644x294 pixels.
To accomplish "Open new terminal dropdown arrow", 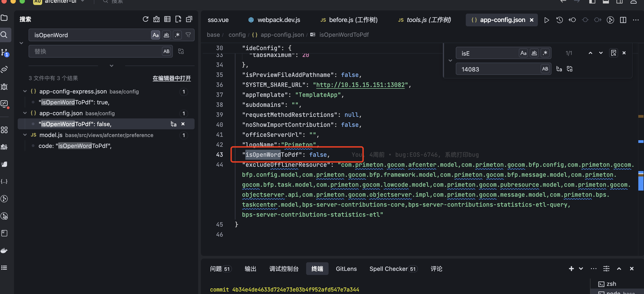I will [x=581, y=269].
